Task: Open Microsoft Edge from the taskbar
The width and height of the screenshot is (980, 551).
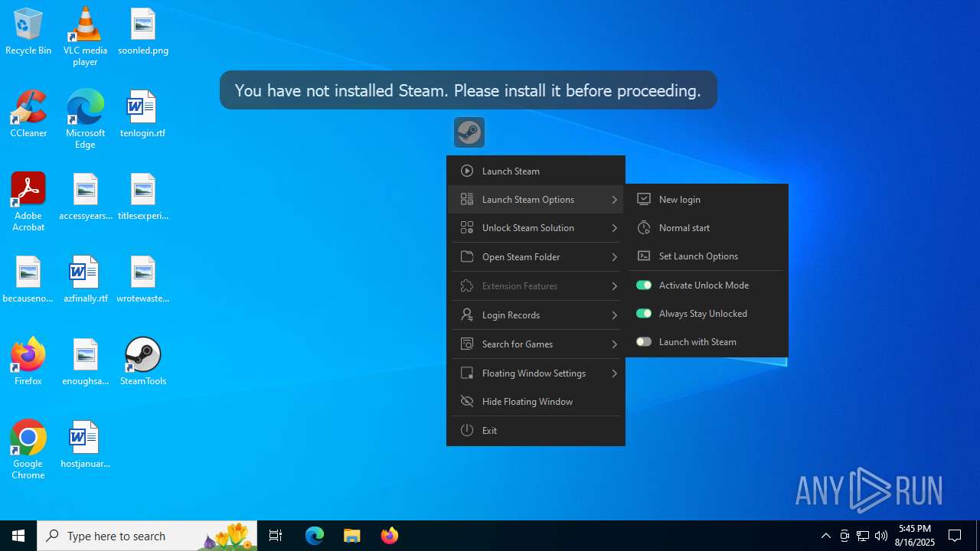Action: [315, 536]
